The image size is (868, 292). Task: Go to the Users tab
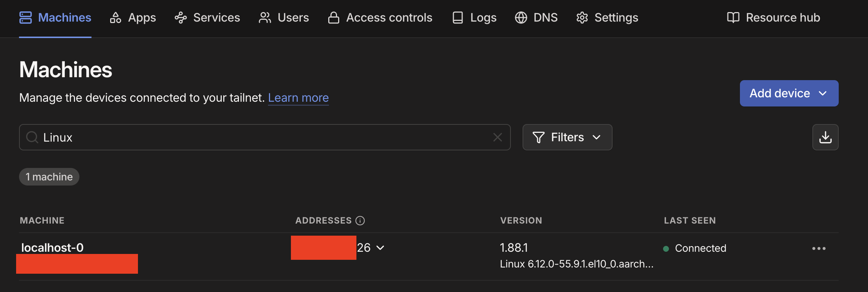pos(284,18)
